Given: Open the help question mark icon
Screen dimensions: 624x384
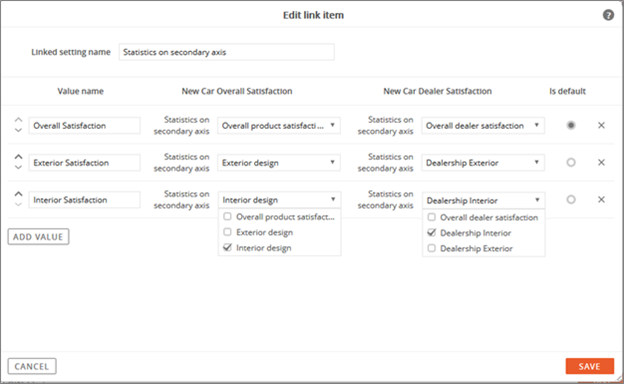Looking at the screenshot, I should tap(608, 15).
